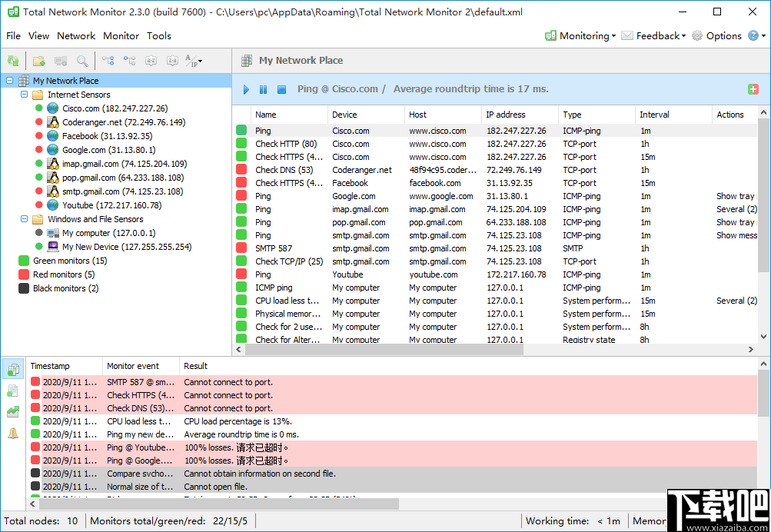Image resolution: width=771 pixels, height=532 pixels.
Task: Create a new group using folder icon
Action: pyautogui.click(x=38, y=61)
